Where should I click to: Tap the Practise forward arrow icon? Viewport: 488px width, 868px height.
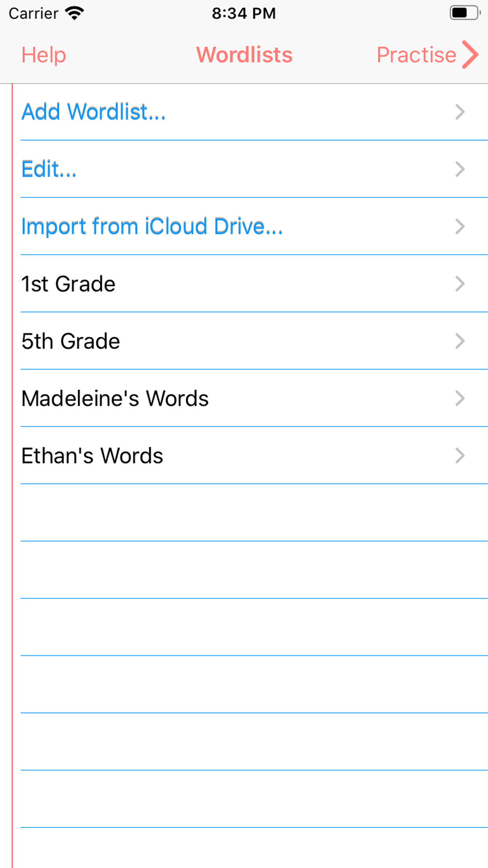470,55
